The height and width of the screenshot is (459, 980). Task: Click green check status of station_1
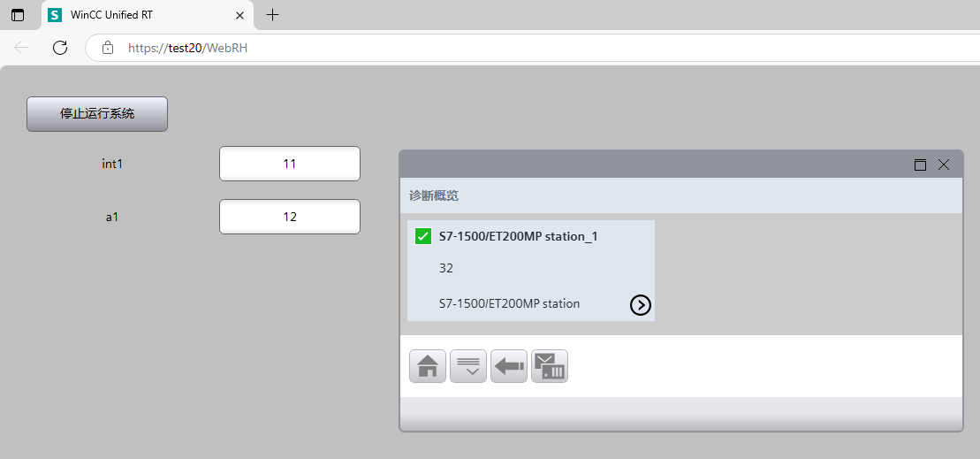point(423,236)
